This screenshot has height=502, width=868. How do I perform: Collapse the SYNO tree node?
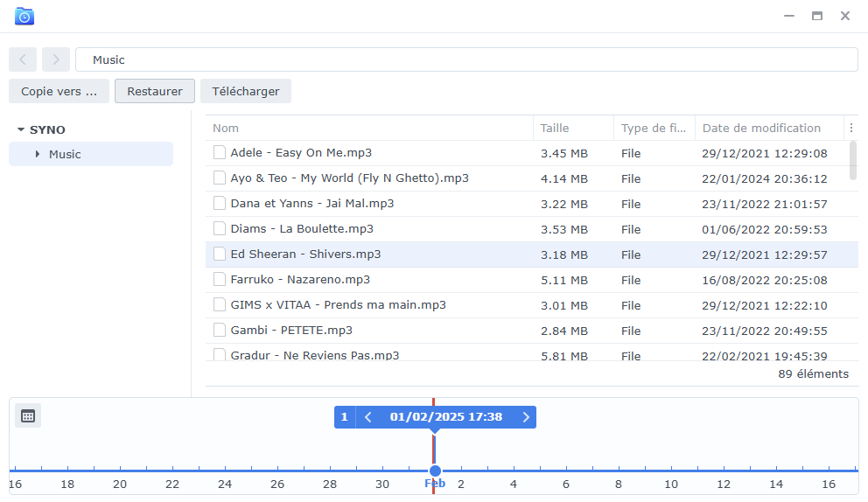[x=20, y=129]
